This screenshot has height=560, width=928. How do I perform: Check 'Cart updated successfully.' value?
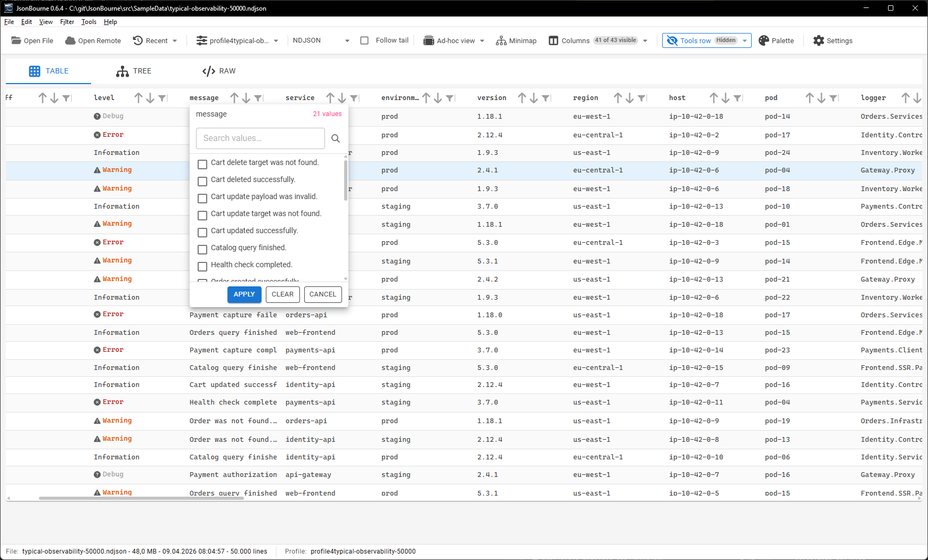(202, 232)
